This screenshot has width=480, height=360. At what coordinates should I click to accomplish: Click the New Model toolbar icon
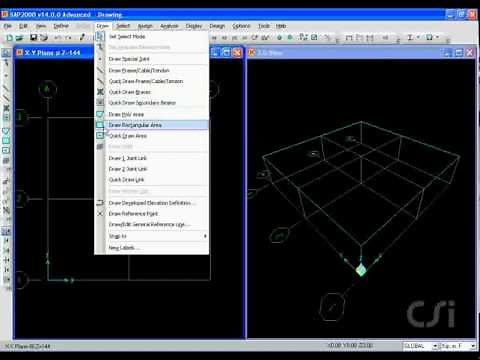coord(10,38)
